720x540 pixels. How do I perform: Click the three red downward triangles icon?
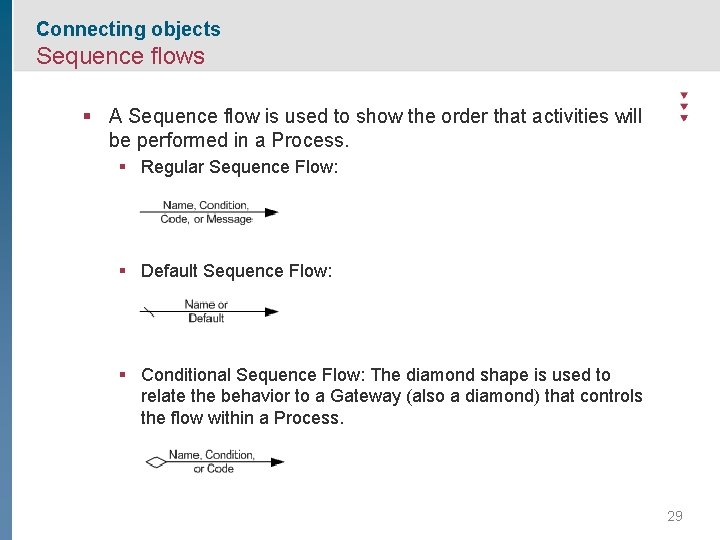tap(684, 106)
